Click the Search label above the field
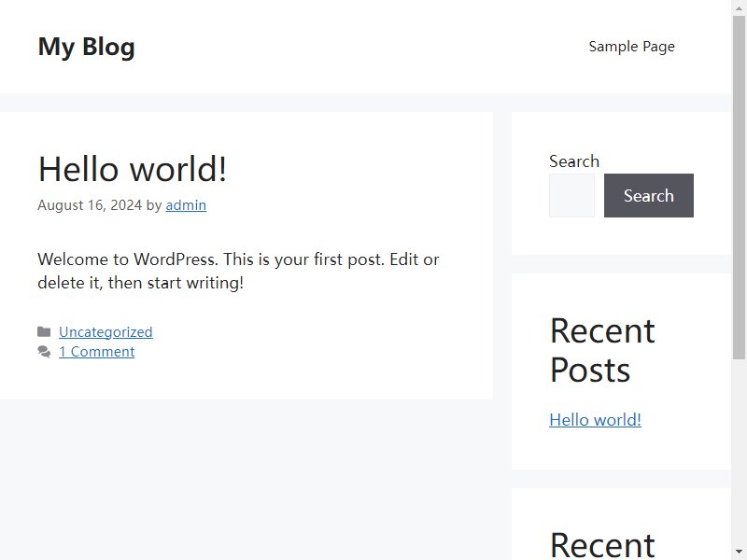The width and height of the screenshot is (747, 560). [574, 161]
